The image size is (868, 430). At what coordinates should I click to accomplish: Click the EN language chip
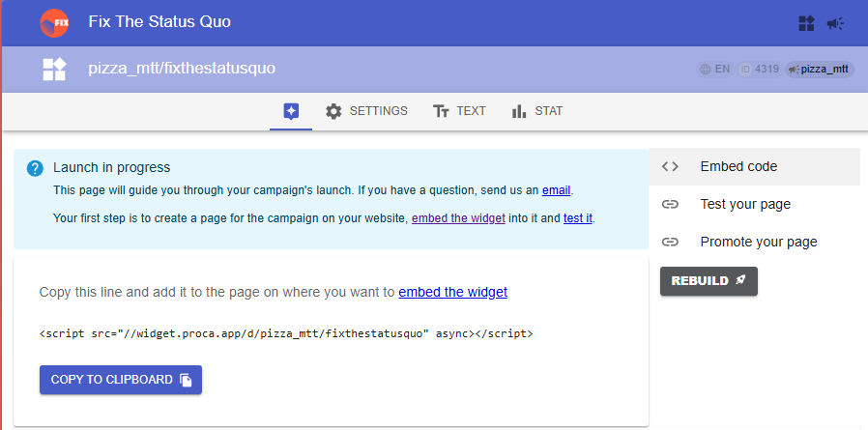[x=714, y=70]
